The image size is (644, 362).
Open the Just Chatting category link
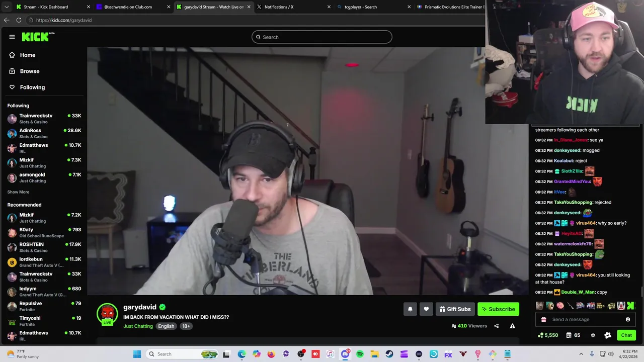pyautogui.click(x=138, y=326)
